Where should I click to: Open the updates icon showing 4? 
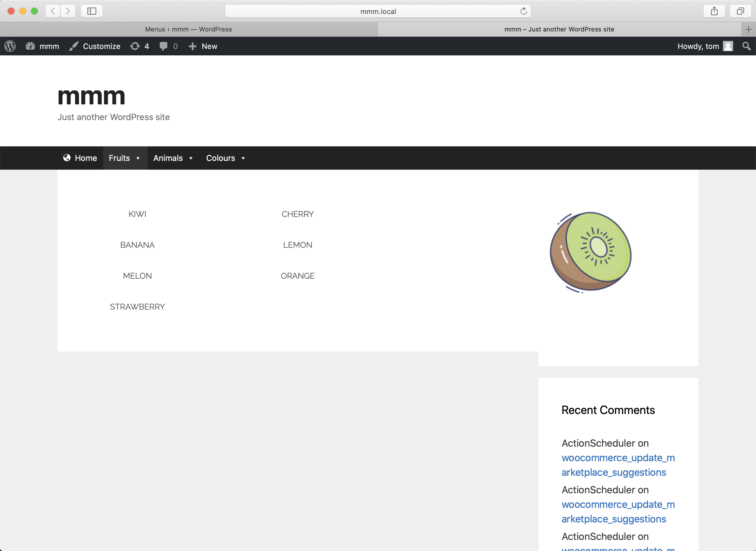click(139, 46)
